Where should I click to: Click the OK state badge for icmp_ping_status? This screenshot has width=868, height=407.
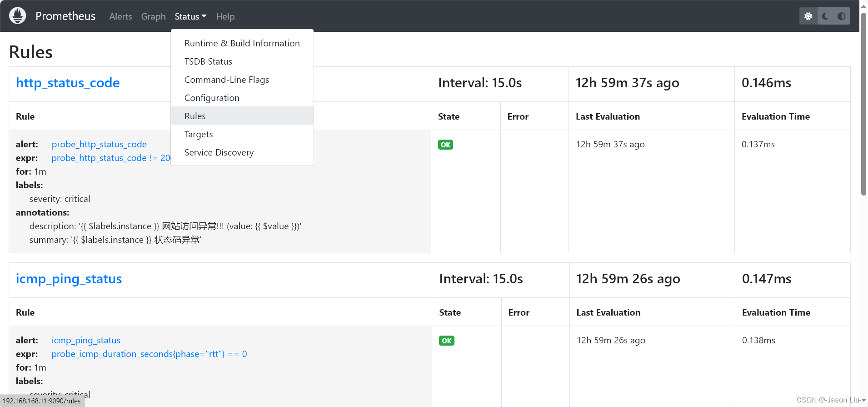446,341
